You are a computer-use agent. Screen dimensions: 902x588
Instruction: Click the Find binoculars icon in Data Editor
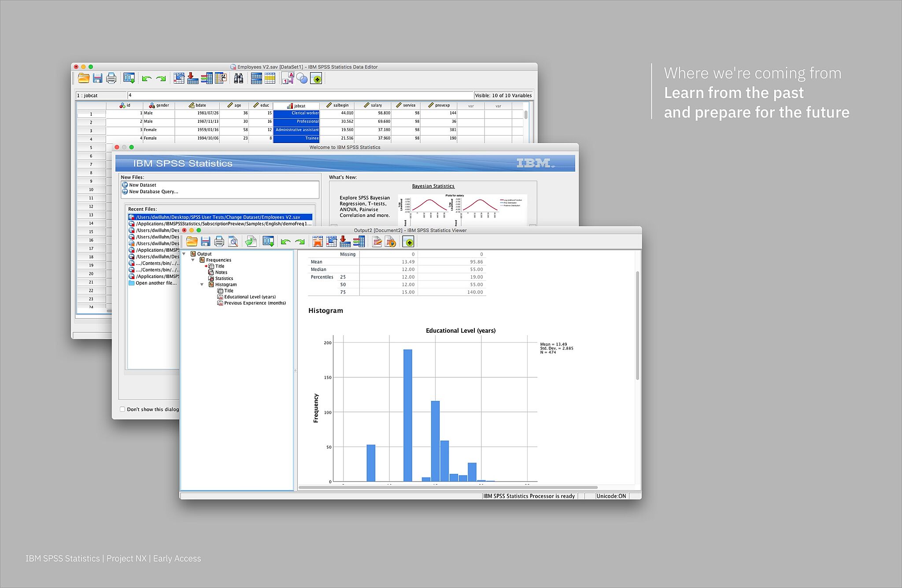point(238,78)
